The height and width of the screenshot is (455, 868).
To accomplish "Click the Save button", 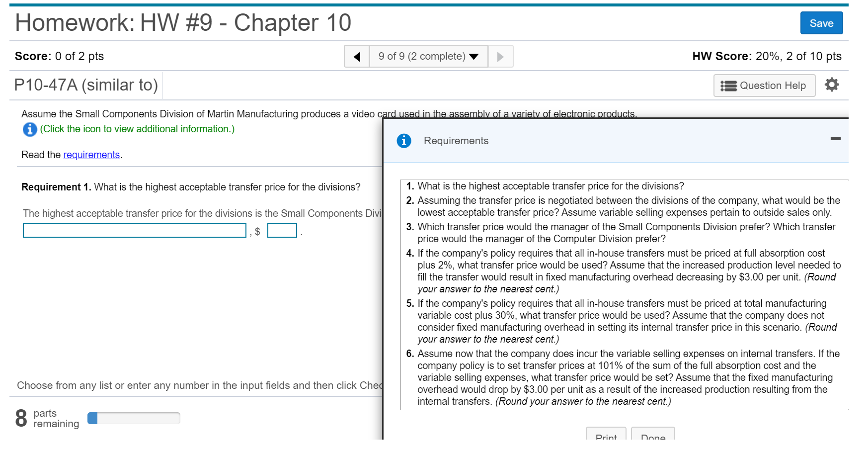I will 821,23.
